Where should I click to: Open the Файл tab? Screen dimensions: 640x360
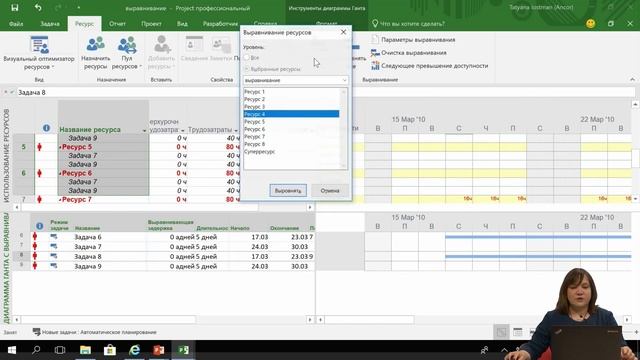tap(16, 24)
